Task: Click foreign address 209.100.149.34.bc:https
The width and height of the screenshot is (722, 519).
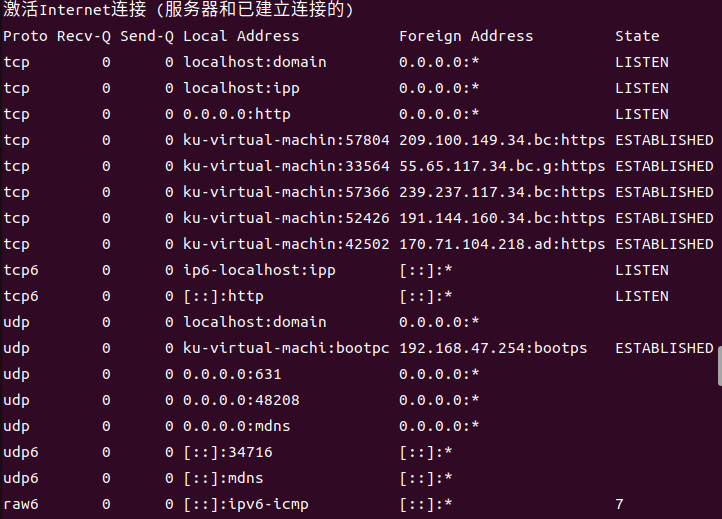Action: (502, 140)
